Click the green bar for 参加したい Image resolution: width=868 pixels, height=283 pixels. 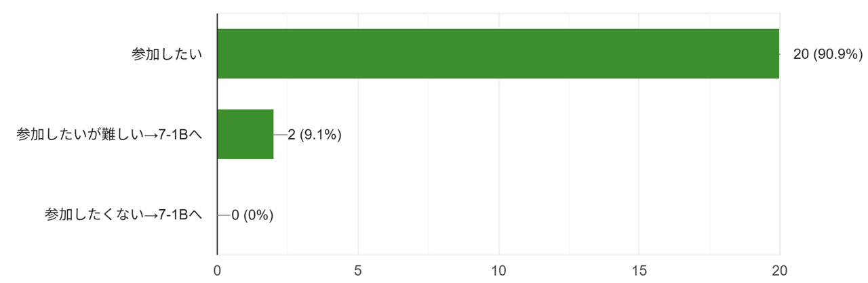(x=498, y=53)
